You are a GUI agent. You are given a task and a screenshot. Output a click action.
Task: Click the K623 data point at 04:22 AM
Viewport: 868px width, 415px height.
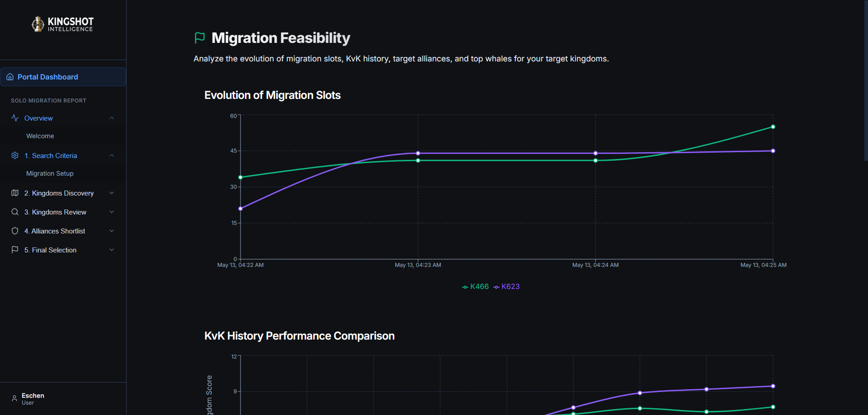pos(241,209)
